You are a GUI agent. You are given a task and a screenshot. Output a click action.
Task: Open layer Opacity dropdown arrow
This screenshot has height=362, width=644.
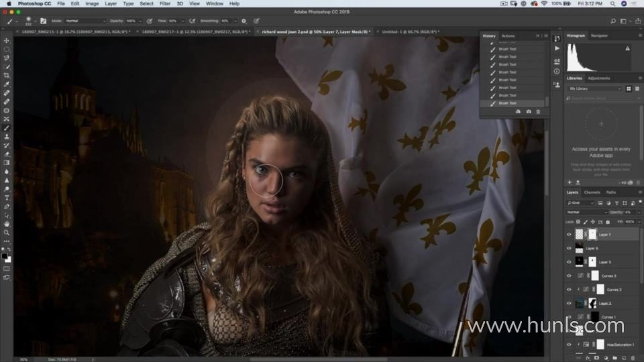pyautogui.click(x=639, y=213)
